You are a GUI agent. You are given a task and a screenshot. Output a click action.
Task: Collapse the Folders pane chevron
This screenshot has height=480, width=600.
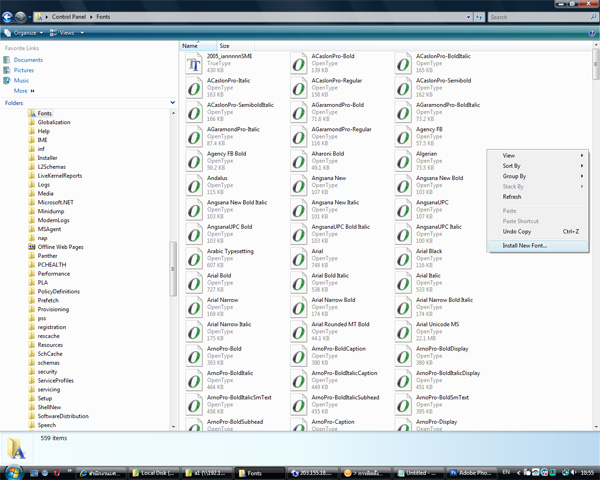[173, 103]
